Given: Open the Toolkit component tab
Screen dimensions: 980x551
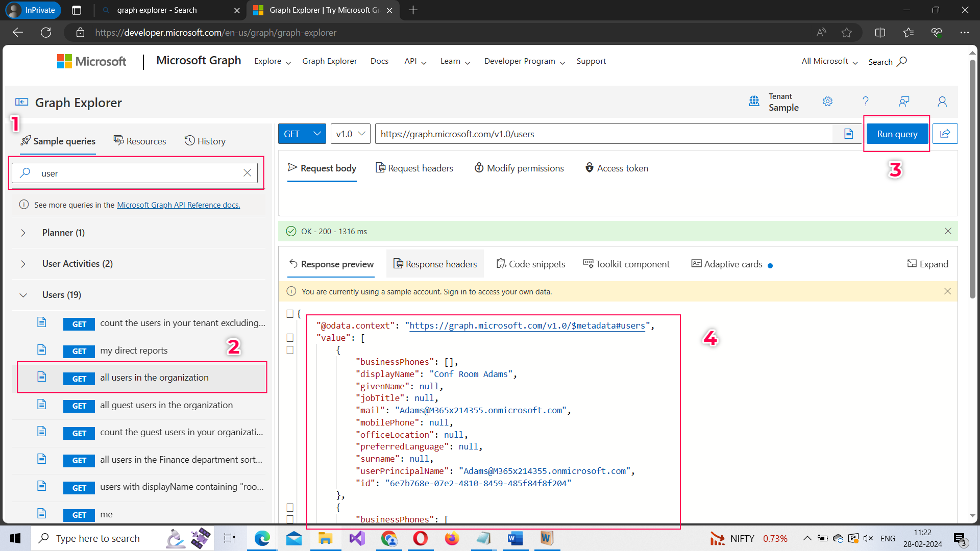Looking at the screenshot, I should 626,264.
